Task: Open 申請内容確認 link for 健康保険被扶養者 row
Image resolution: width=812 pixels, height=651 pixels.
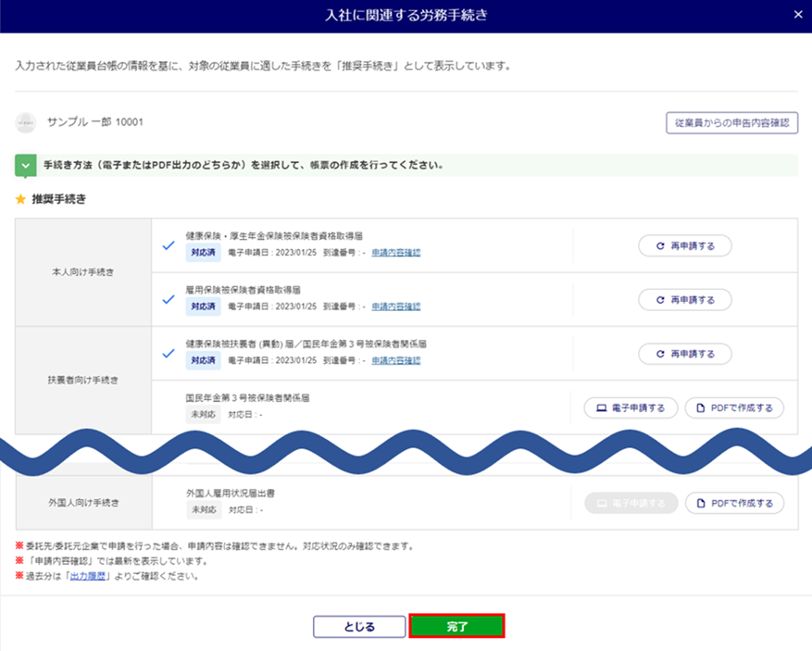Action: tap(395, 360)
